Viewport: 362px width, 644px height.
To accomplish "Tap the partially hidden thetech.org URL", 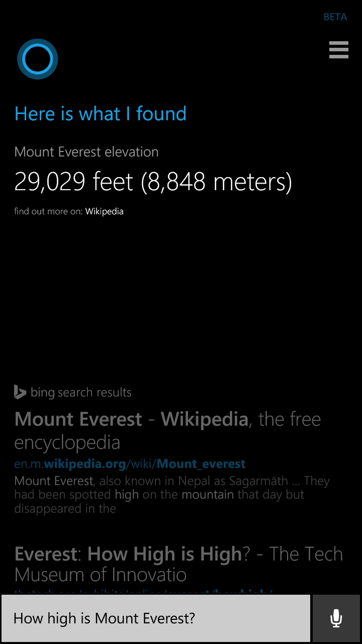I will click(x=143, y=592).
